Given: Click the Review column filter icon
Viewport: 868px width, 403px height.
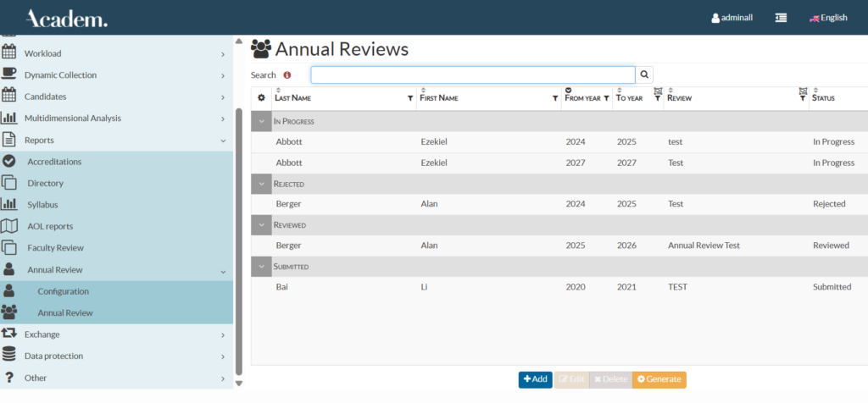Looking at the screenshot, I should coord(802,98).
